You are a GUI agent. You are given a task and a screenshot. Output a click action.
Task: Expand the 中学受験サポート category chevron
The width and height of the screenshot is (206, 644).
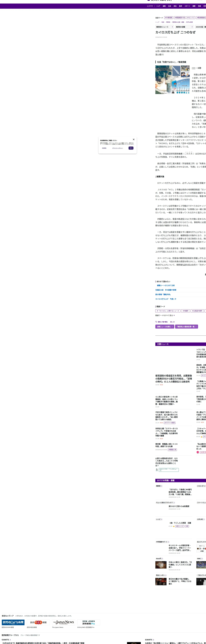[168, 542]
